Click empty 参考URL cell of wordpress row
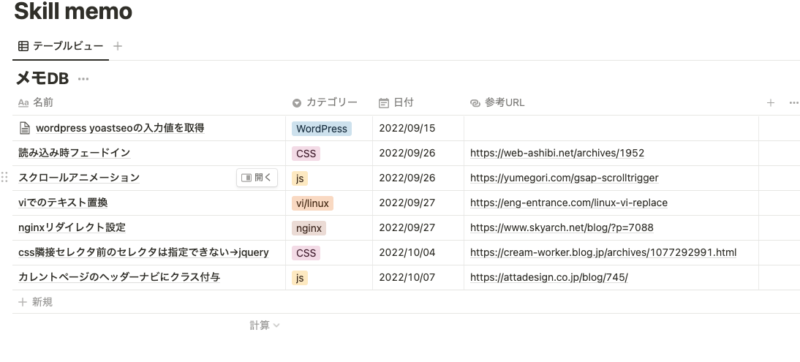Screen dimensions: 800x362 pyautogui.click(x=611, y=128)
